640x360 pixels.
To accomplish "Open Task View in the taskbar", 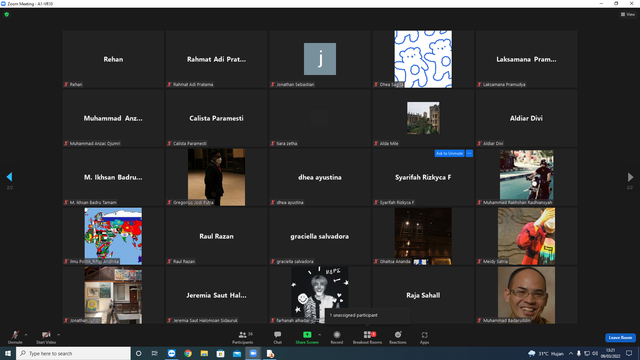I will click(155, 353).
